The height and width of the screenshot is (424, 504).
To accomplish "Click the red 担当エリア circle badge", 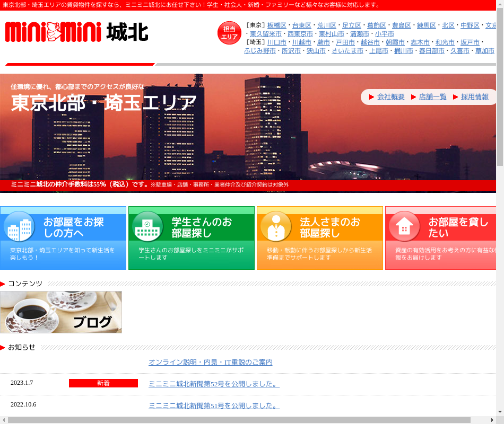I will click(x=229, y=33).
